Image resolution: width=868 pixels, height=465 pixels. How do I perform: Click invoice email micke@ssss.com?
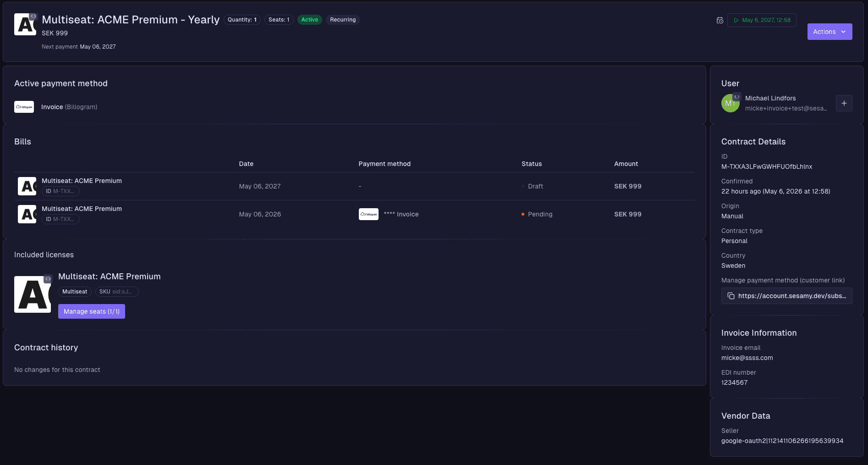(x=747, y=358)
